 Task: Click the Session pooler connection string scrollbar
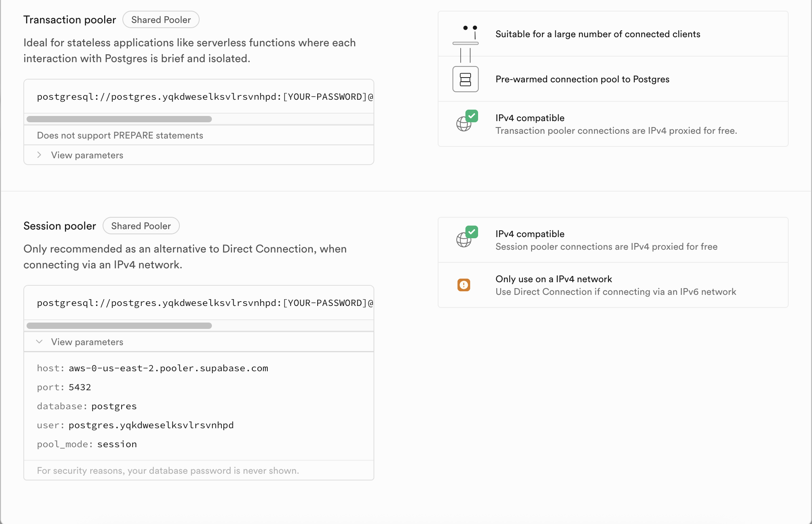119,326
